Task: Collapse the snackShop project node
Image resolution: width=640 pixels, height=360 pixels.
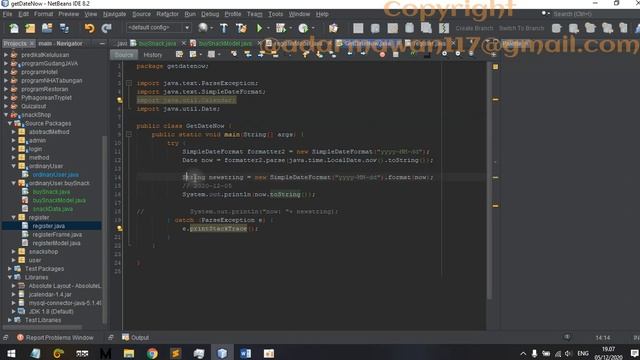Action: [6, 115]
